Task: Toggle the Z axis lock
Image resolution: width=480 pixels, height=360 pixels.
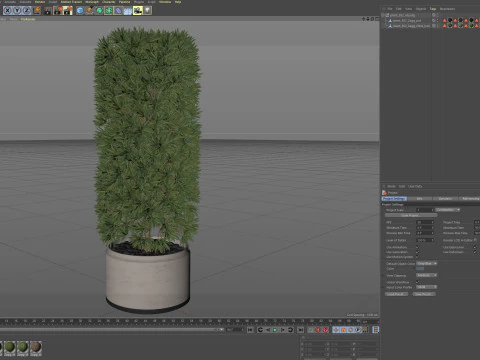Action: 27,11
